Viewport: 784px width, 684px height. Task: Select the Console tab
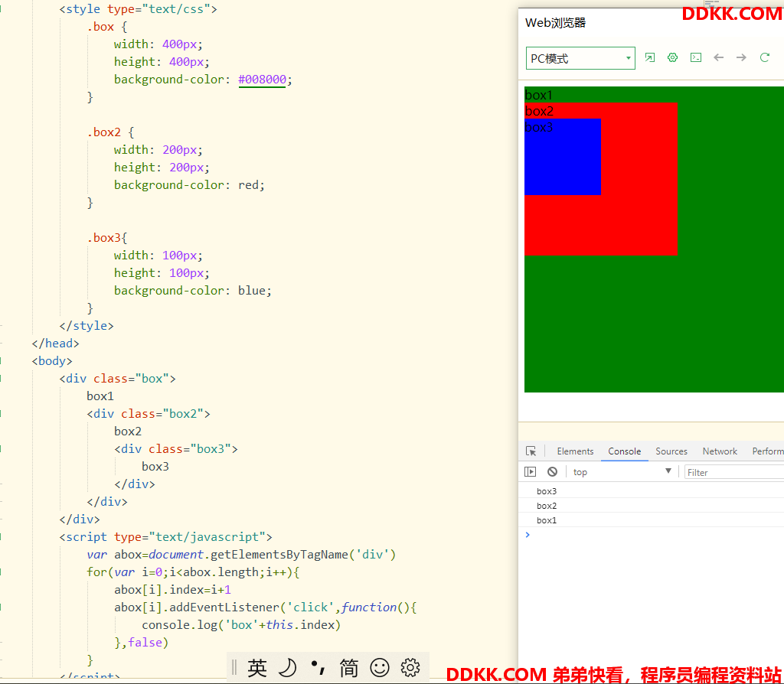point(625,451)
